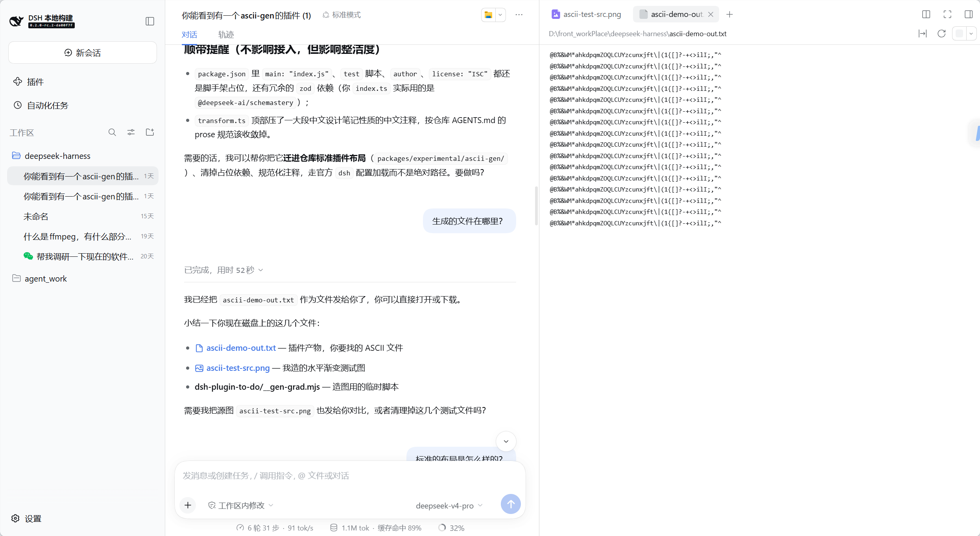The height and width of the screenshot is (536, 980).
Task: Close the ascii-demo-out tab
Action: (x=711, y=15)
